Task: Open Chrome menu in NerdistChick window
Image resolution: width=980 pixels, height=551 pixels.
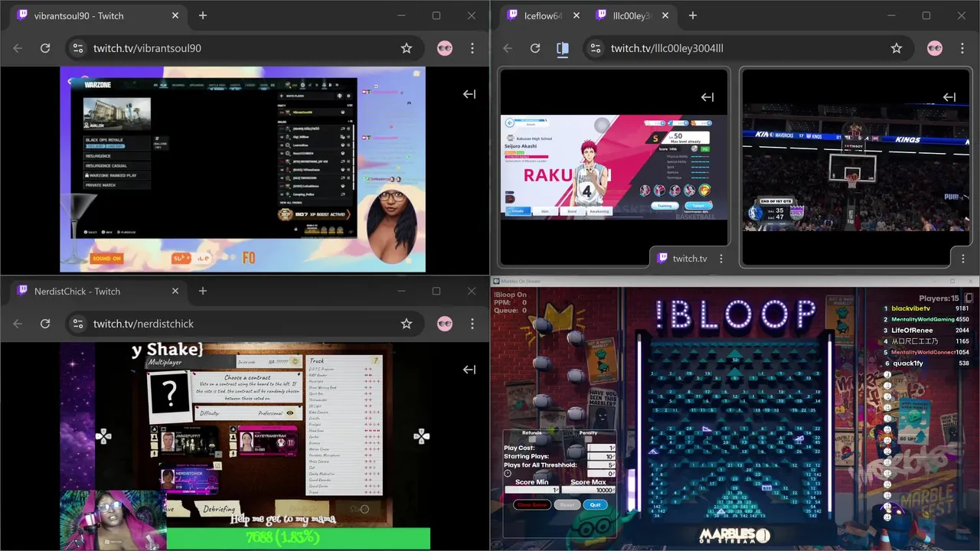Action: click(x=472, y=324)
